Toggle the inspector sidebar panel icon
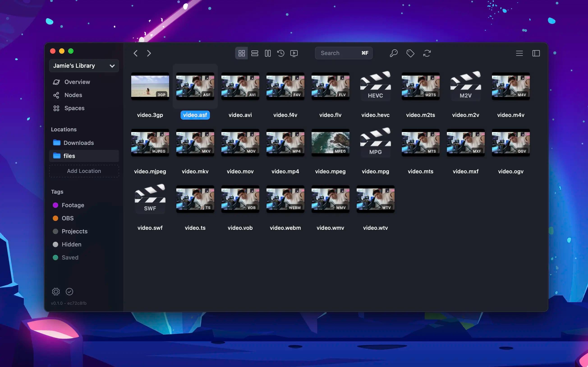 [536, 53]
